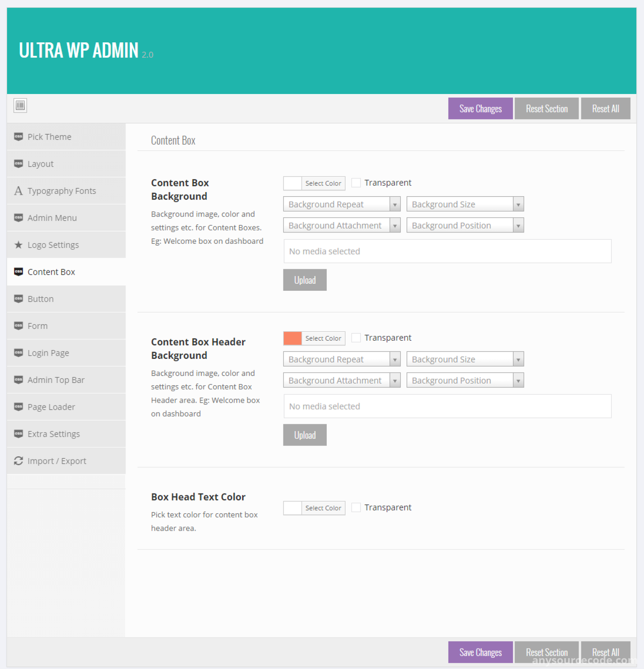
Task: Open Background Repeat dropdown for Header Background
Action: [x=342, y=359]
